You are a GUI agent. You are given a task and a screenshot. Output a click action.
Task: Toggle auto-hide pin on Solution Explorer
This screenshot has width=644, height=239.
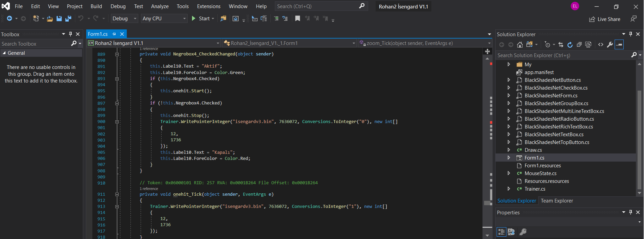(x=630, y=34)
